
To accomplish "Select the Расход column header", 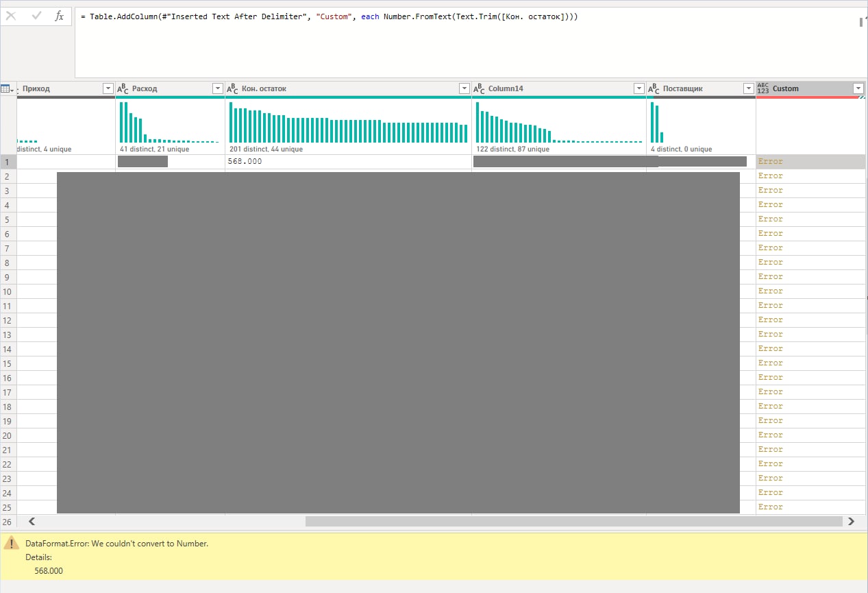I will [x=170, y=88].
